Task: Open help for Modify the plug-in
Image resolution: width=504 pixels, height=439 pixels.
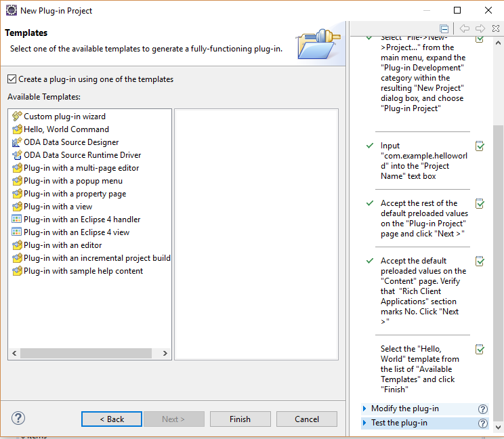Action: pos(482,409)
